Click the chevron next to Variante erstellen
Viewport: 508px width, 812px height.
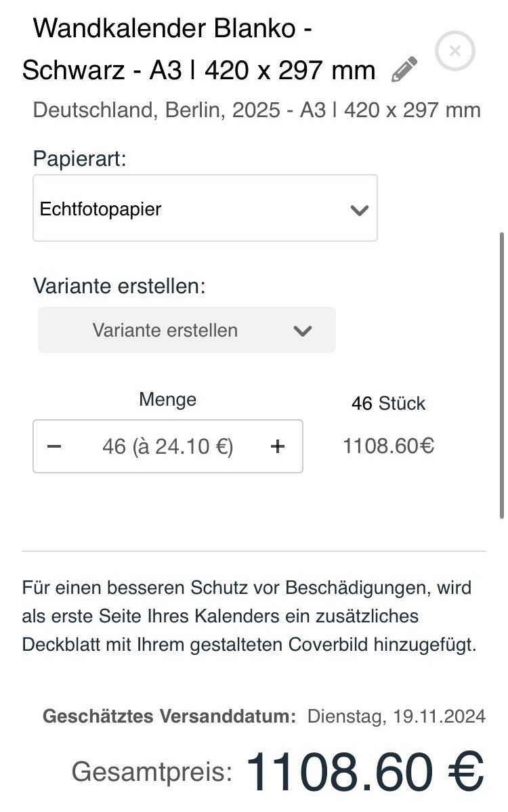click(x=302, y=331)
